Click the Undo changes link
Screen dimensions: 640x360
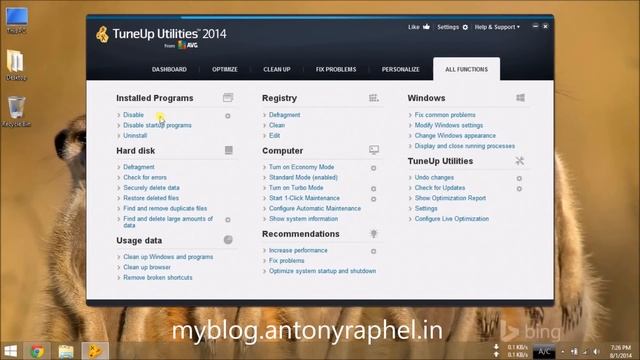pyautogui.click(x=434, y=178)
